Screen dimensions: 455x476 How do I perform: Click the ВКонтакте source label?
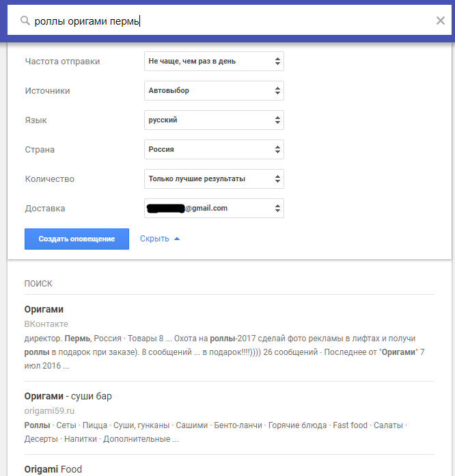click(x=46, y=324)
